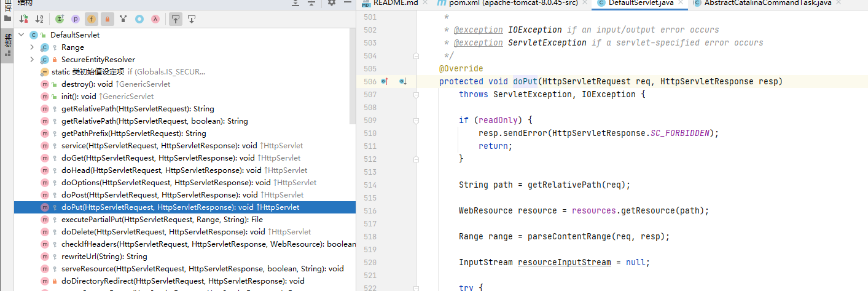Toggle Show Properties (purple p) filter
The width and height of the screenshot is (868, 291).
click(x=76, y=19)
